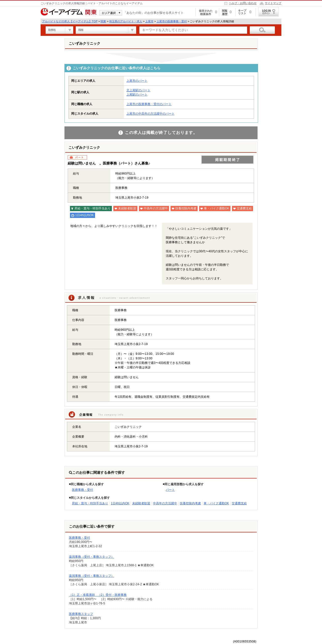Open the 勤務地 dropdown
The width and height of the screenshot is (322, 644).
[x=59, y=30]
